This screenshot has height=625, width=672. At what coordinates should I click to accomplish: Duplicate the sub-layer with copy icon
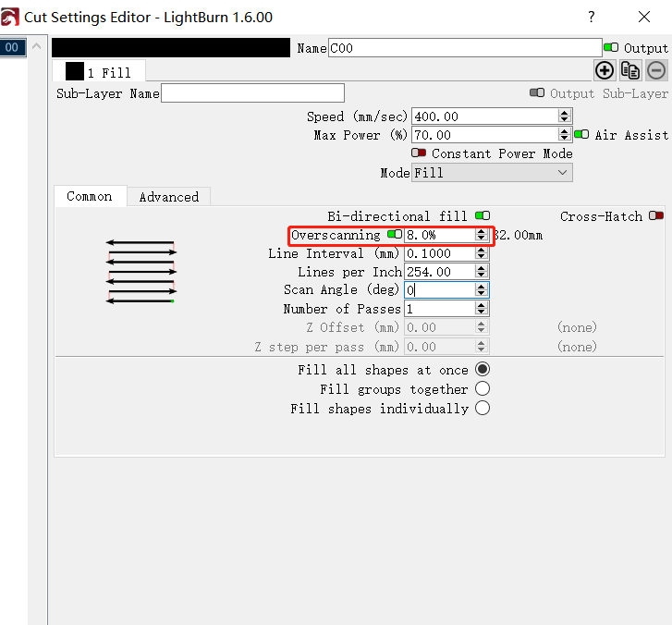coord(630,71)
